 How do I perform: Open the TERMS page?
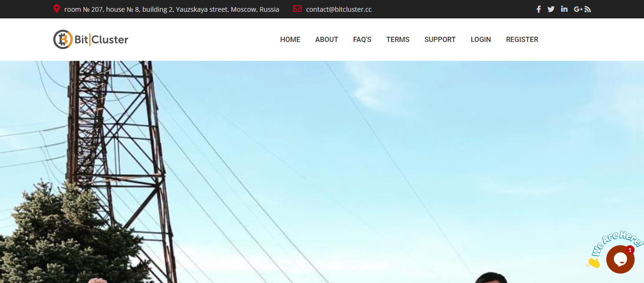pos(398,40)
